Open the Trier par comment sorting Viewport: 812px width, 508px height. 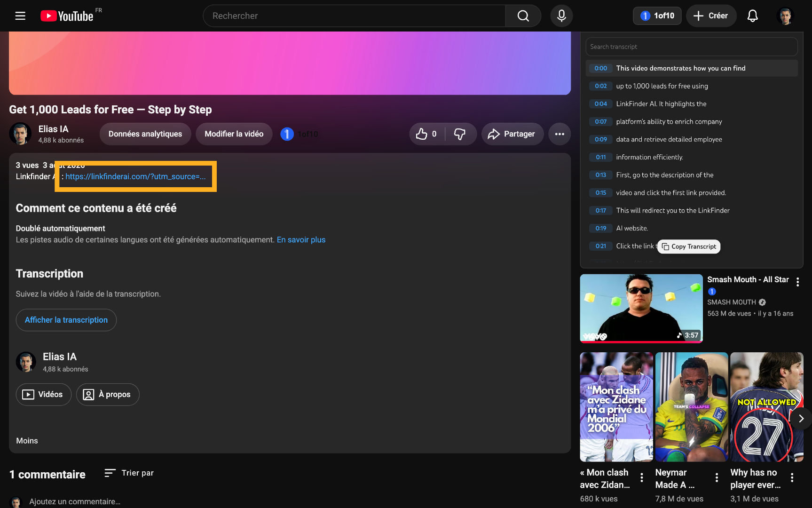pyautogui.click(x=129, y=473)
